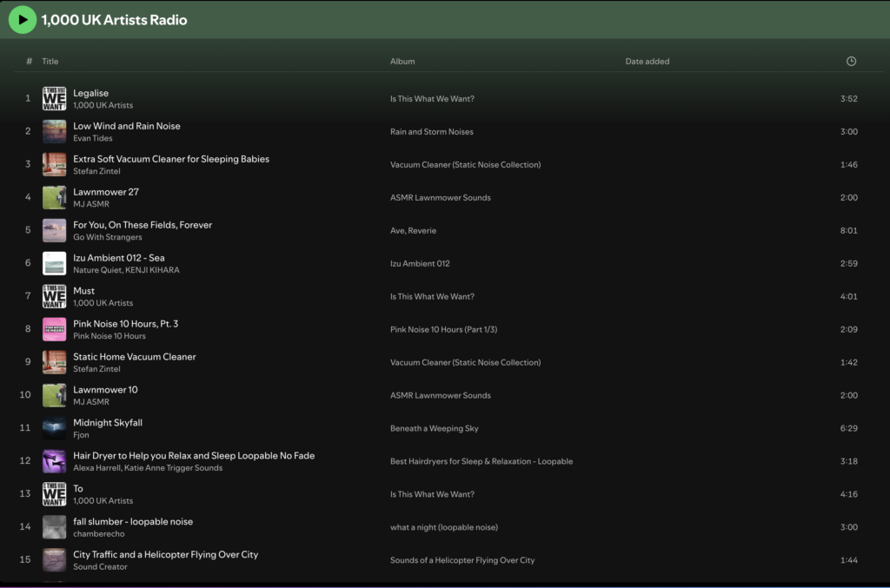890x588 pixels.
Task: Open album what a night (loopable noise)
Action: pos(444,526)
